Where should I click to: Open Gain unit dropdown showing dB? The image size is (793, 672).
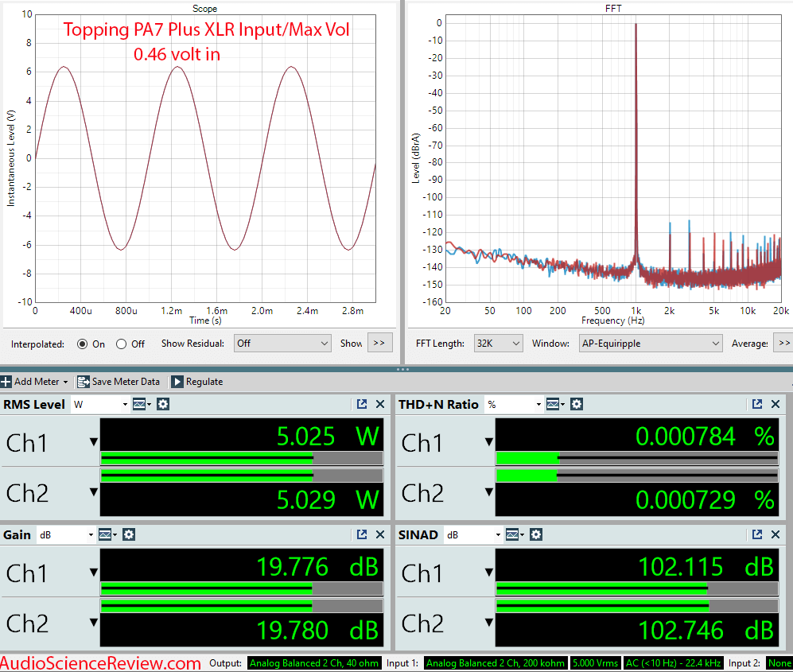[x=66, y=535]
